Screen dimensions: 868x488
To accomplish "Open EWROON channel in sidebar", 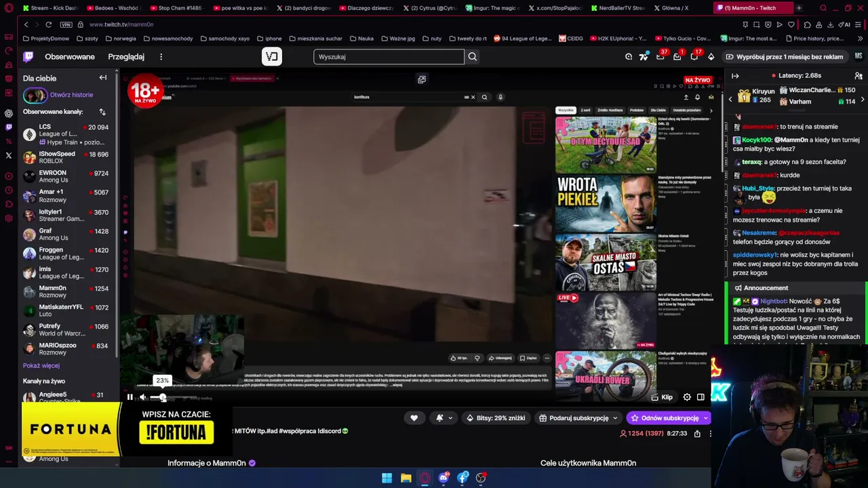I will 66,176.
